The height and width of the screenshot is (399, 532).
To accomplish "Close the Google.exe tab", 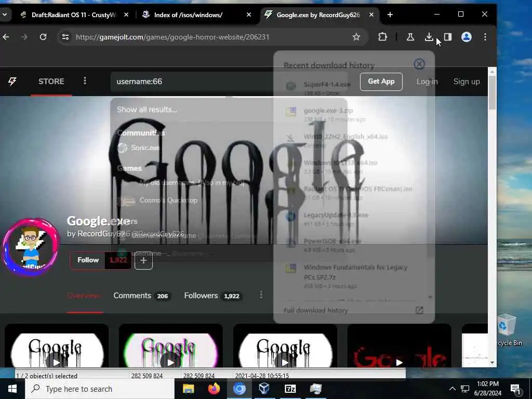I will (x=371, y=15).
